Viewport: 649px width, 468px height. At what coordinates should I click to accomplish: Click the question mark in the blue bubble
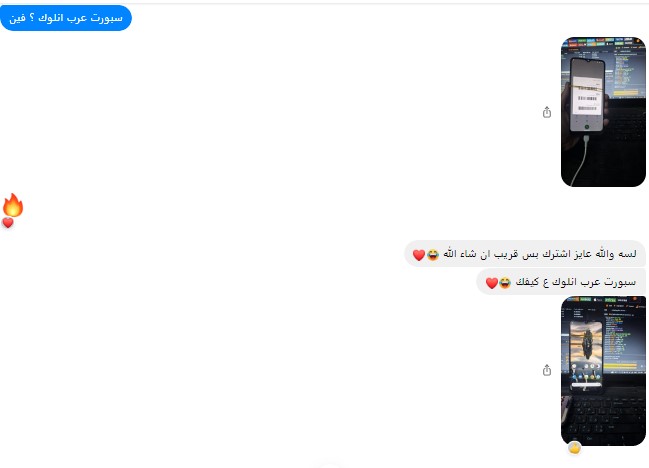click(x=32, y=18)
